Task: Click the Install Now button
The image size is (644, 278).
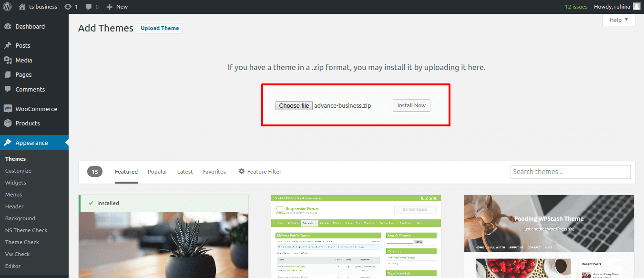Action: (411, 106)
